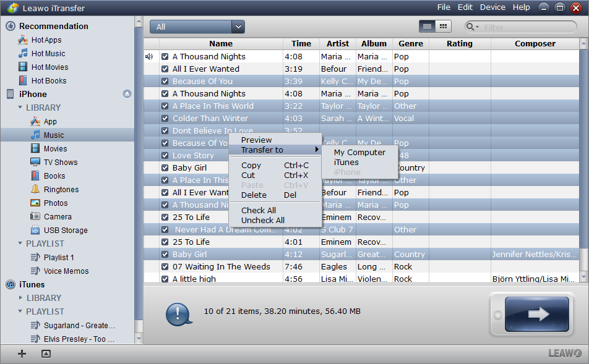Select Movies under iPhone library

click(x=55, y=148)
